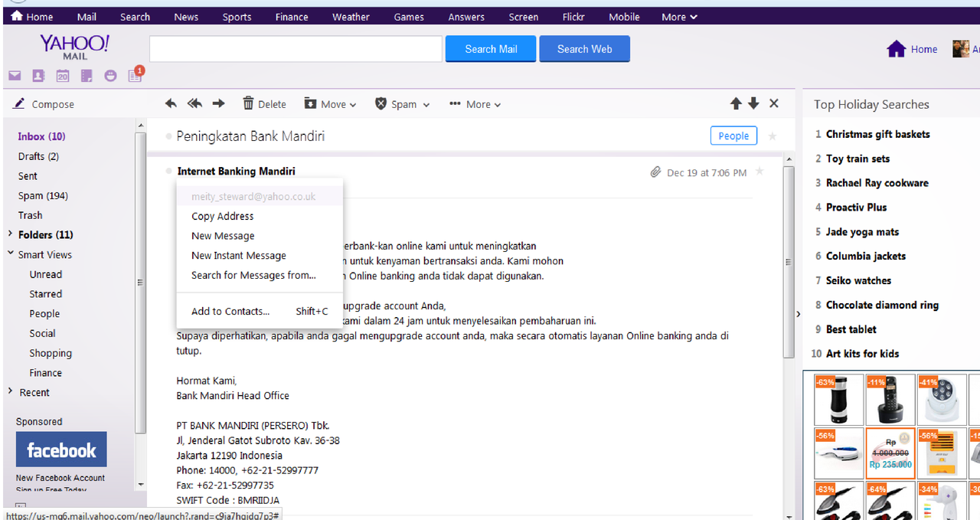This screenshot has height=520, width=980.
Task: Collapse the right sidebar arrow
Action: [x=797, y=314]
